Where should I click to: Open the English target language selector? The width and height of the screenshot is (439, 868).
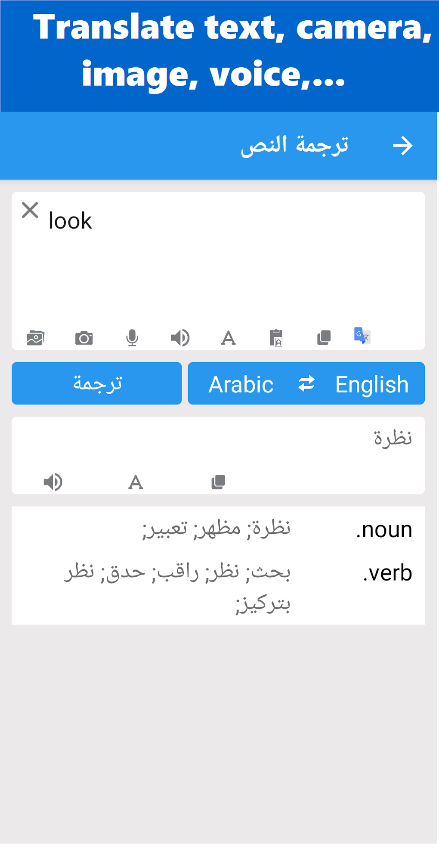pyautogui.click(x=372, y=383)
